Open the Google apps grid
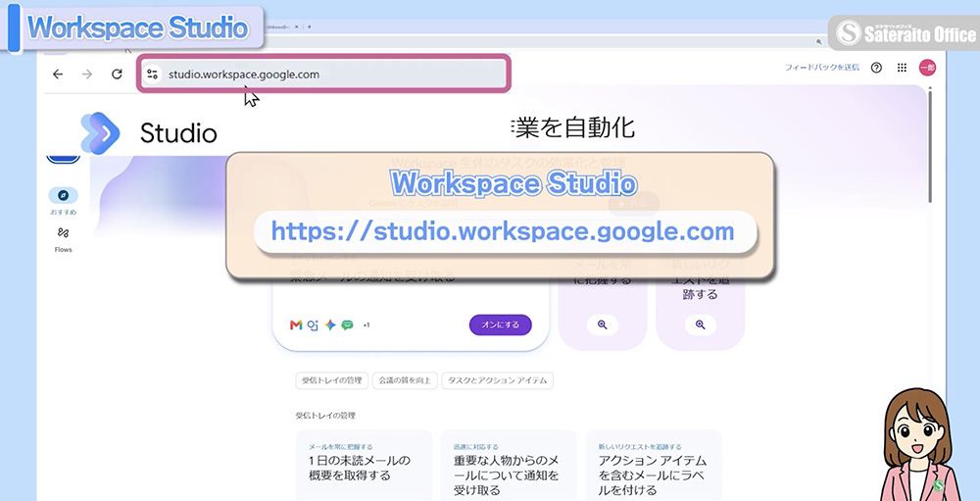This screenshot has height=501, width=980. pos(902,68)
